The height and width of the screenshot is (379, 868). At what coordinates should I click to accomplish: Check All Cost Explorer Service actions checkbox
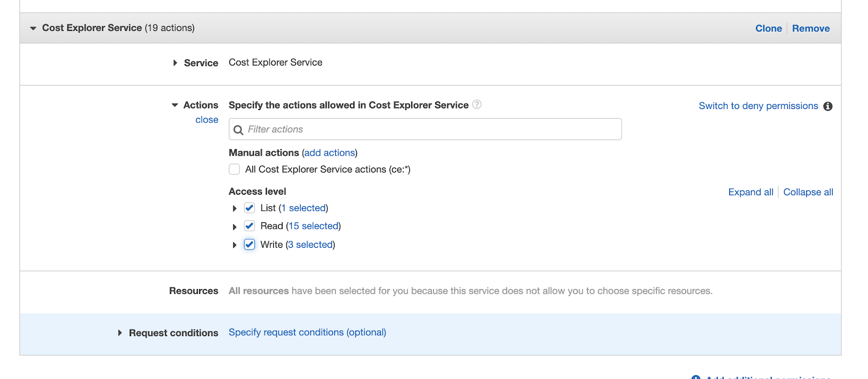tap(234, 169)
